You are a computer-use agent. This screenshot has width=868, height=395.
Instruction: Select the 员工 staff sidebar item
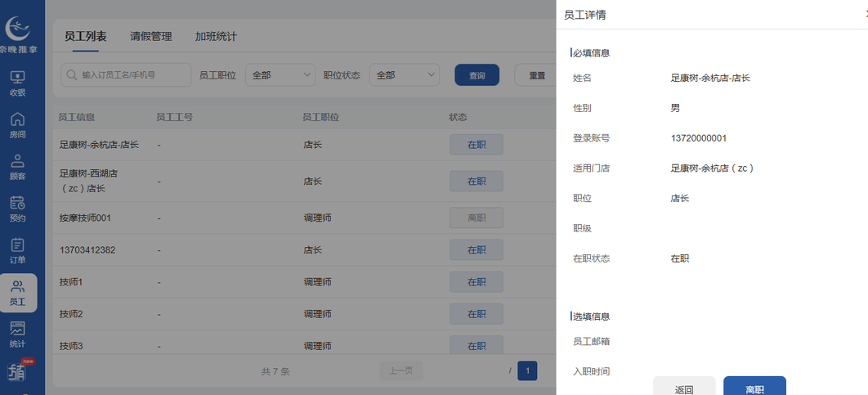tap(18, 293)
